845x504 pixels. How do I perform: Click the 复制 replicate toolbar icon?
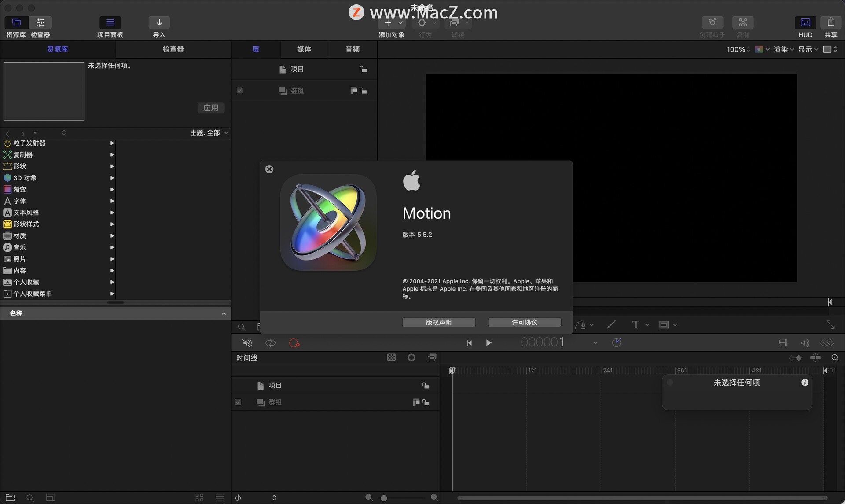click(x=743, y=22)
